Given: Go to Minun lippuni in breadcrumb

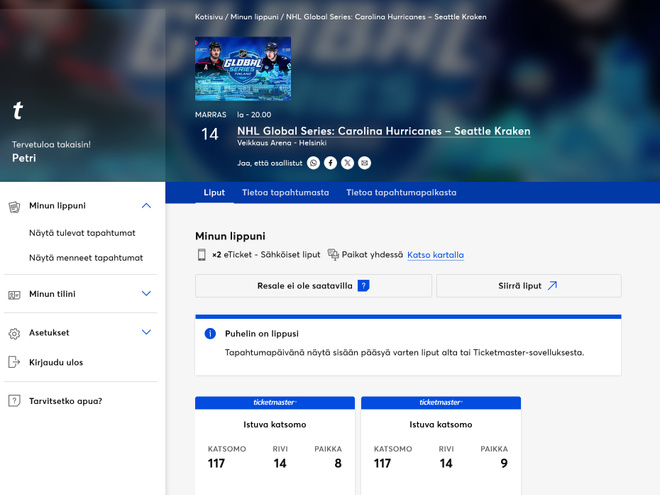Looking at the screenshot, I should pos(254,17).
